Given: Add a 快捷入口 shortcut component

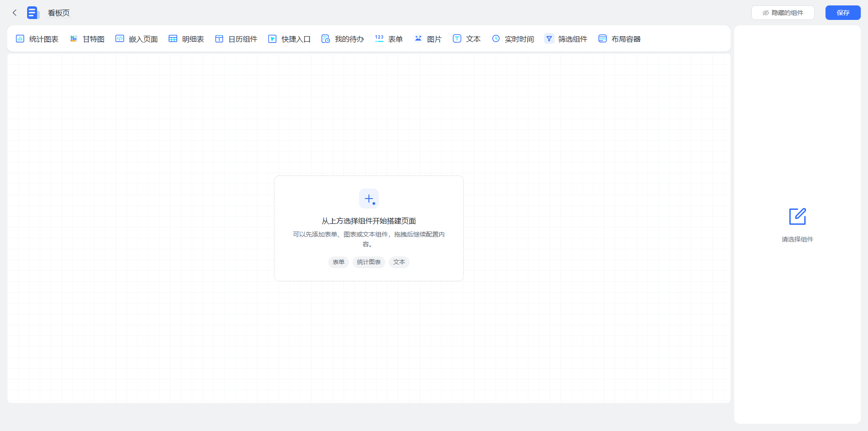Looking at the screenshot, I should point(289,39).
